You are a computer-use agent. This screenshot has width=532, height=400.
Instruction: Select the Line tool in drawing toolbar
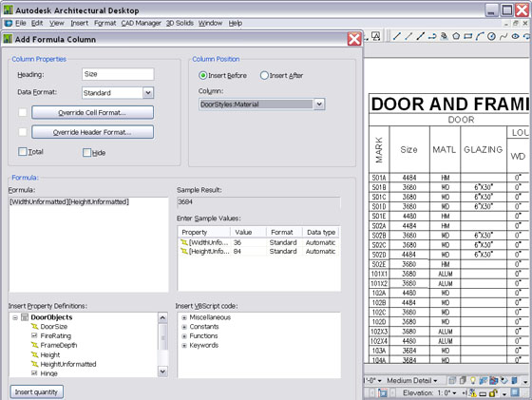point(397,36)
